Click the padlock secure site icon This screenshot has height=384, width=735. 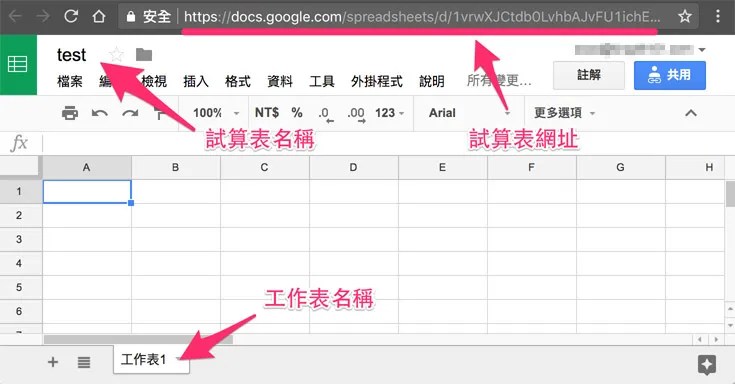point(131,17)
